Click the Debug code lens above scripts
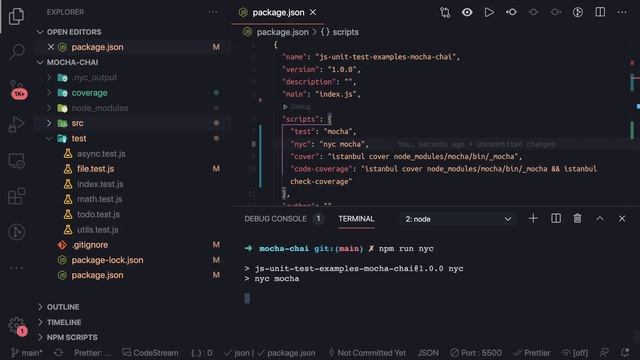The width and height of the screenshot is (640, 360). [x=300, y=107]
